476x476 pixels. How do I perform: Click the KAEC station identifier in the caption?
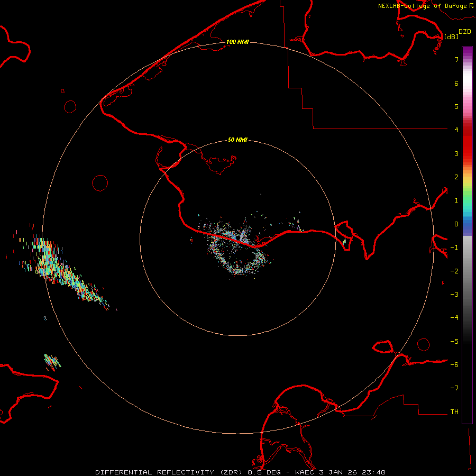(x=305, y=472)
